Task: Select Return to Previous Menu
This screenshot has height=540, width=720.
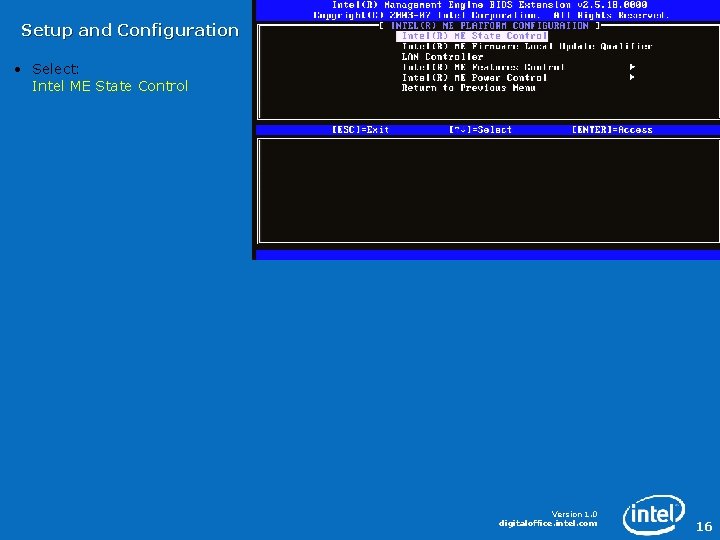Action: [468, 88]
